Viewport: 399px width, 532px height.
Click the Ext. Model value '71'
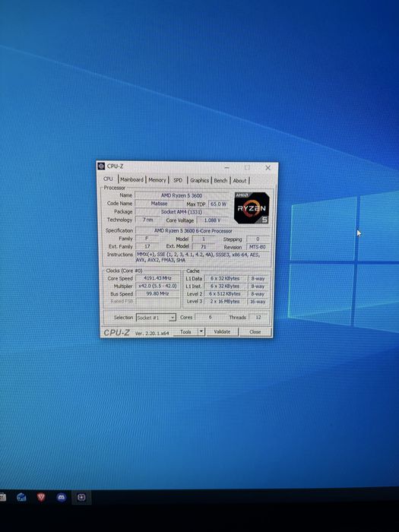pos(203,247)
